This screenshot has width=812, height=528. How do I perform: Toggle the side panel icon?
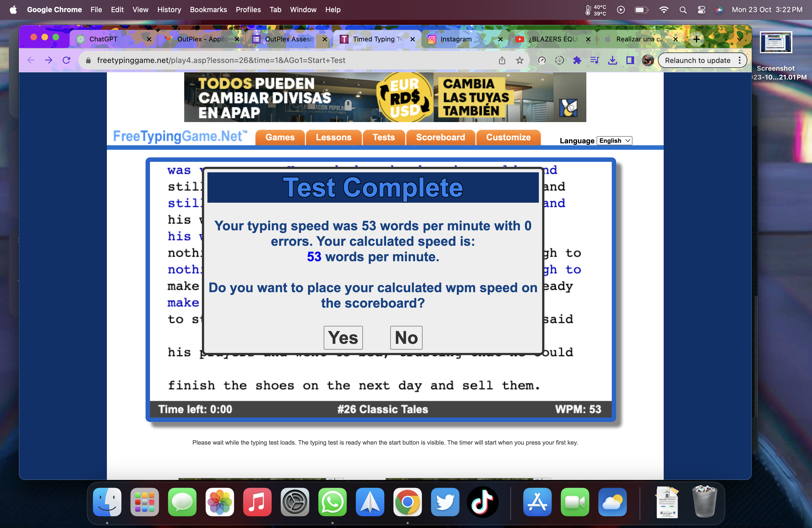tap(630, 60)
